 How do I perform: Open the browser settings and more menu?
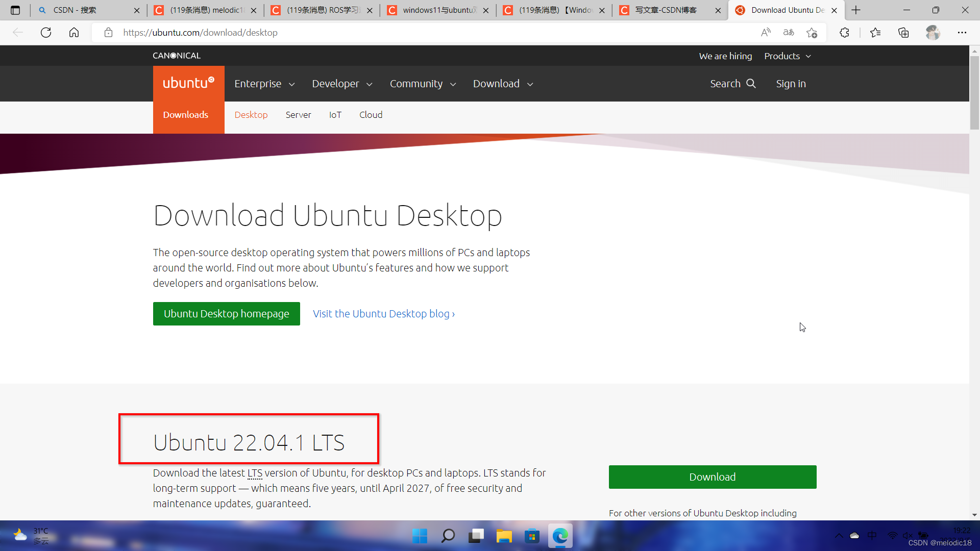(962, 33)
